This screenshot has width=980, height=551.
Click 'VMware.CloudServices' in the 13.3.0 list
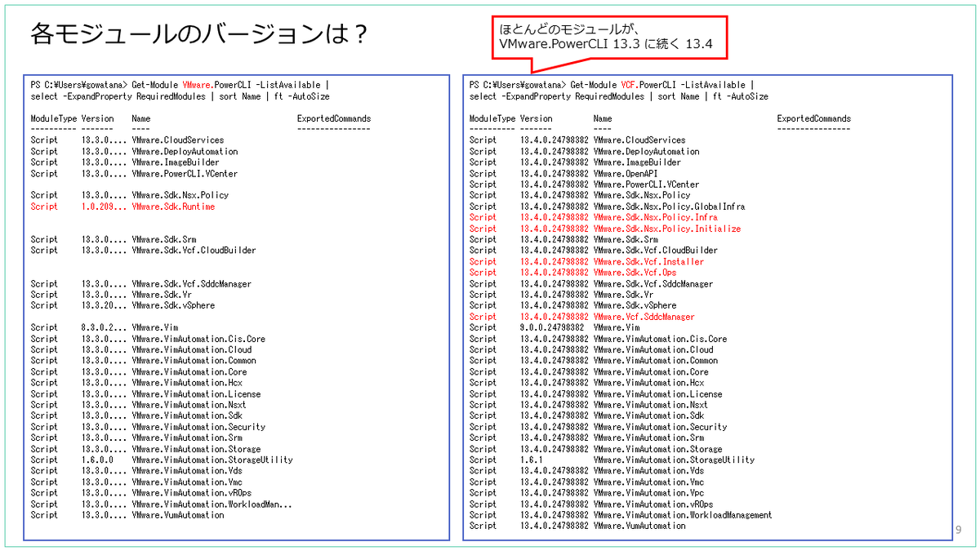pos(176,140)
